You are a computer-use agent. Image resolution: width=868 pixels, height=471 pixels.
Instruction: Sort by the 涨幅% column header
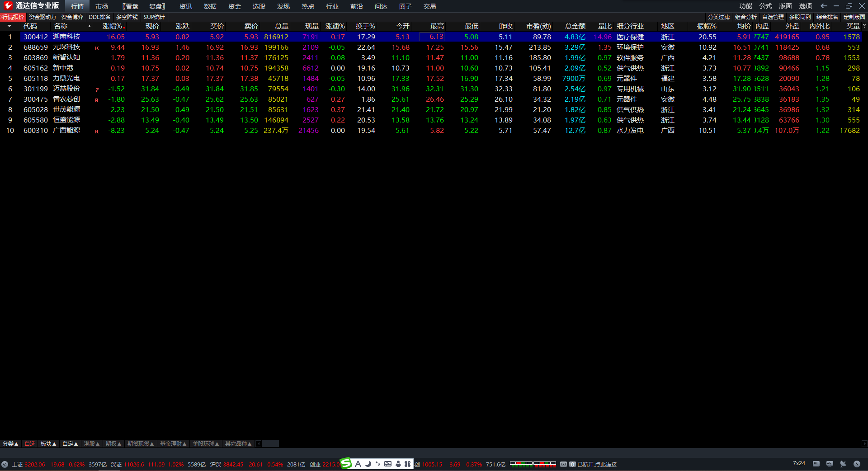coord(112,26)
